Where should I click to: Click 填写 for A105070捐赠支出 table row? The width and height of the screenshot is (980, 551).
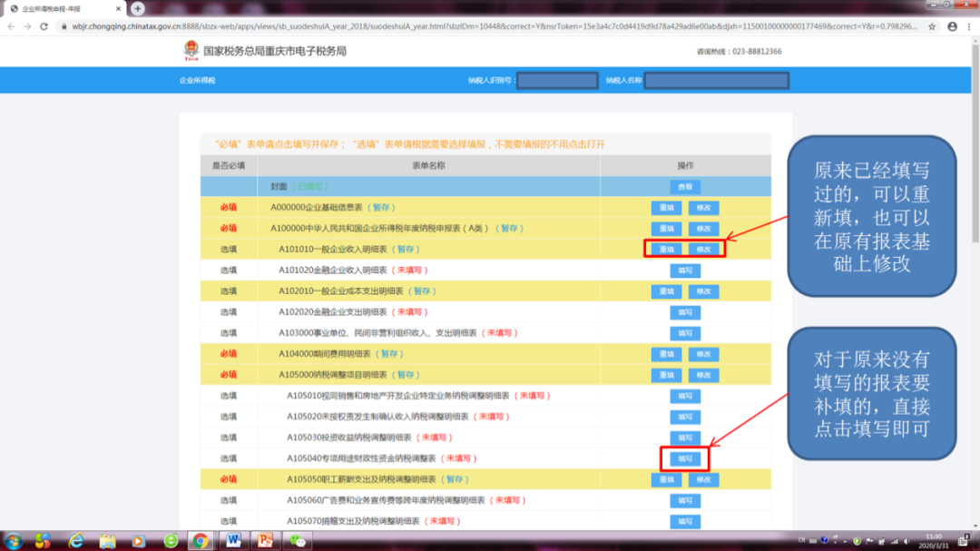(x=685, y=521)
